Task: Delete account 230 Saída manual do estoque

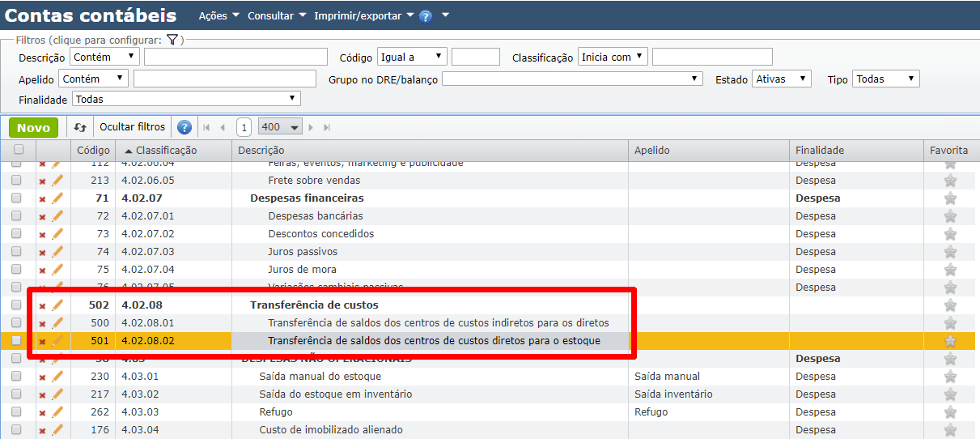Action: [43, 377]
